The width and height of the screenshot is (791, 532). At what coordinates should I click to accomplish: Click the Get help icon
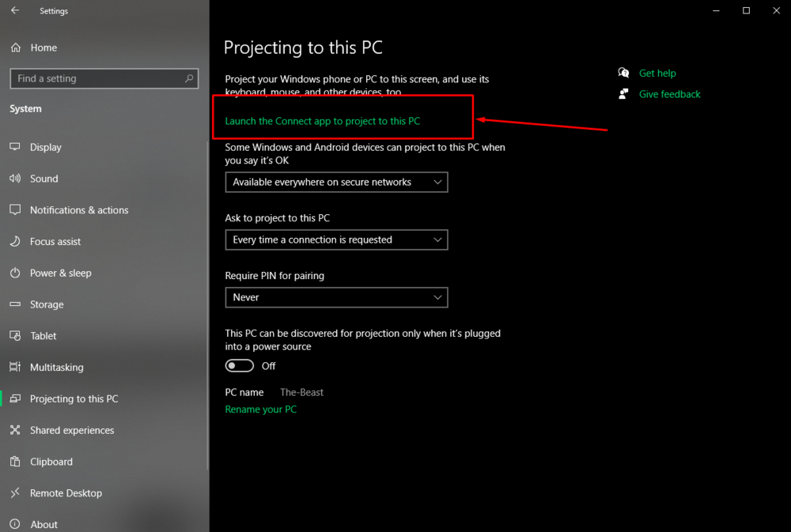[624, 73]
